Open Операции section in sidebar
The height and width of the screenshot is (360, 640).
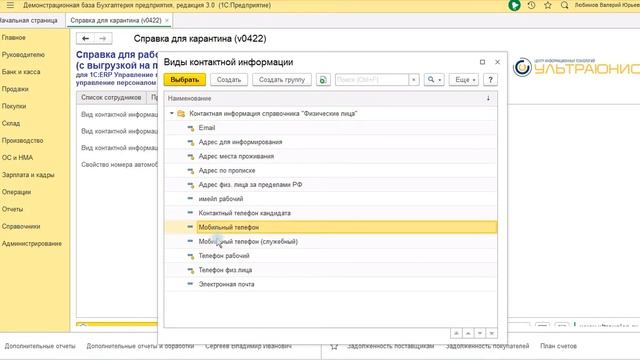coord(16,192)
